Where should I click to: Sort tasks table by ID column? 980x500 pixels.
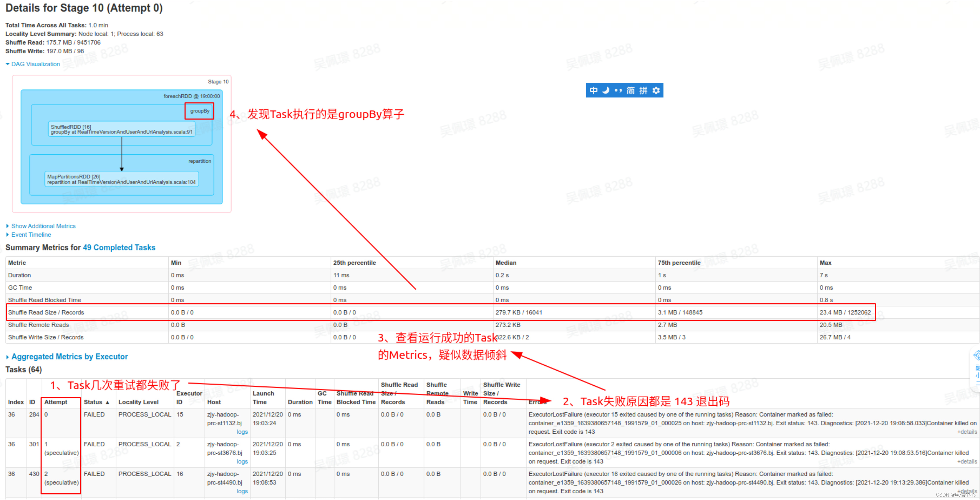coord(32,402)
